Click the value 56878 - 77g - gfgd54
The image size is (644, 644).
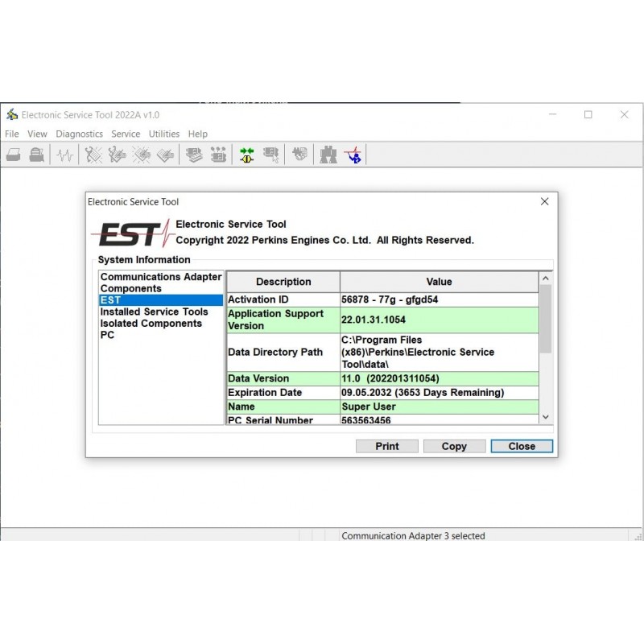[x=439, y=299]
